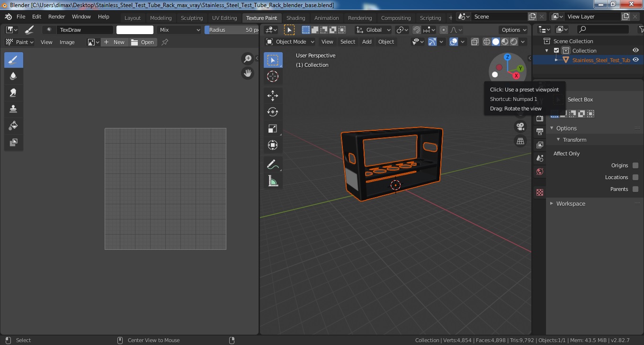
Task: Switch to the UV Editing workspace tab
Action: click(x=224, y=18)
